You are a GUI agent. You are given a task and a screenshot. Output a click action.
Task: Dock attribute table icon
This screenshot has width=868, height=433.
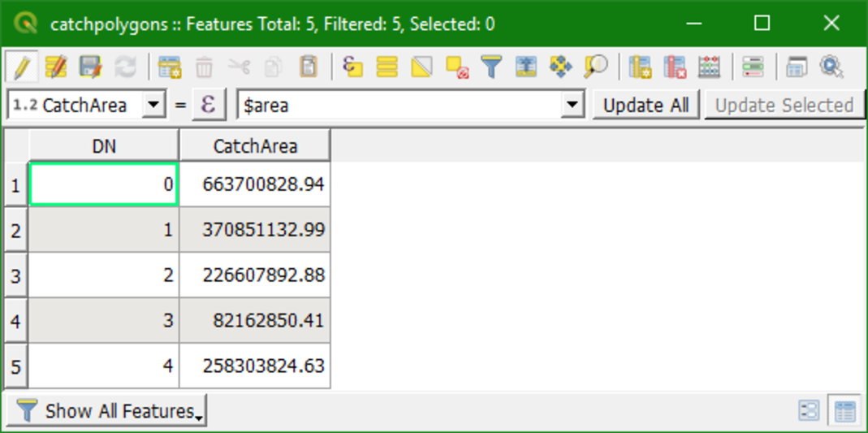[797, 67]
